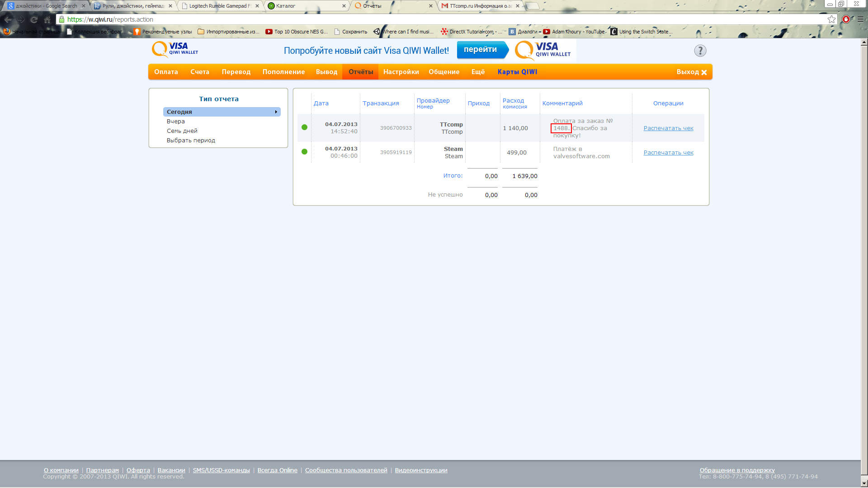The width and height of the screenshot is (868, 488).
Task: Bookmark page with the star icon
Action: pos(831,19)
